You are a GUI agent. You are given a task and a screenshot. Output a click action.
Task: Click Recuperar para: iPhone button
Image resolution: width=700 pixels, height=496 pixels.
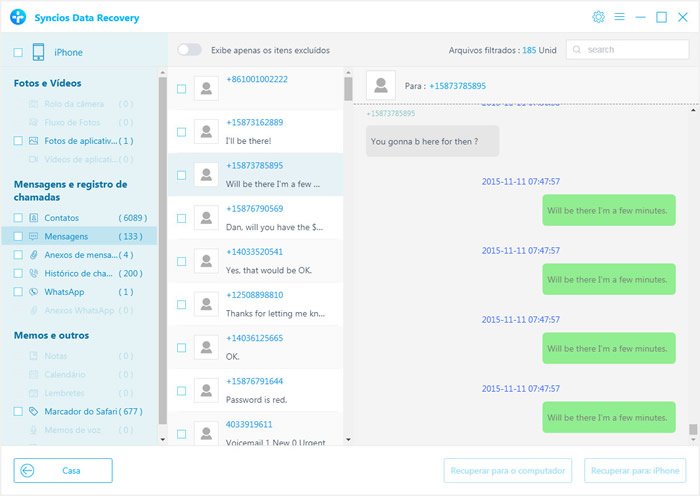[635, 471]
